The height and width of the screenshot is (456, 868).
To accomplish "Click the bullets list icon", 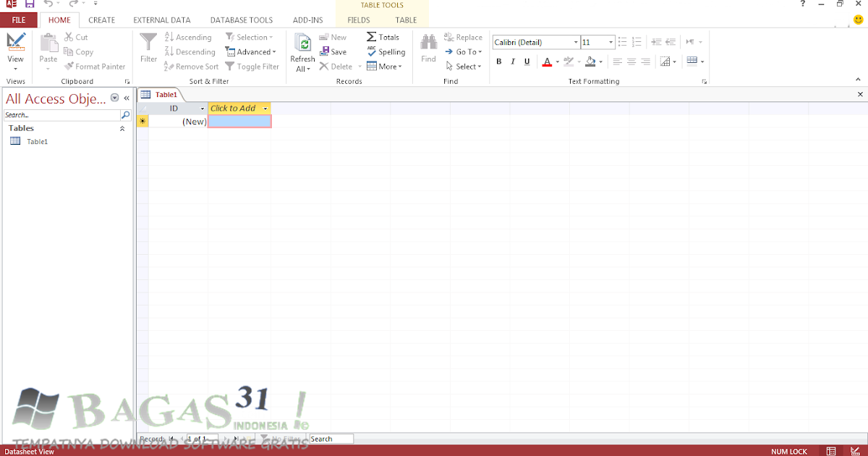I will click(623, 42).
